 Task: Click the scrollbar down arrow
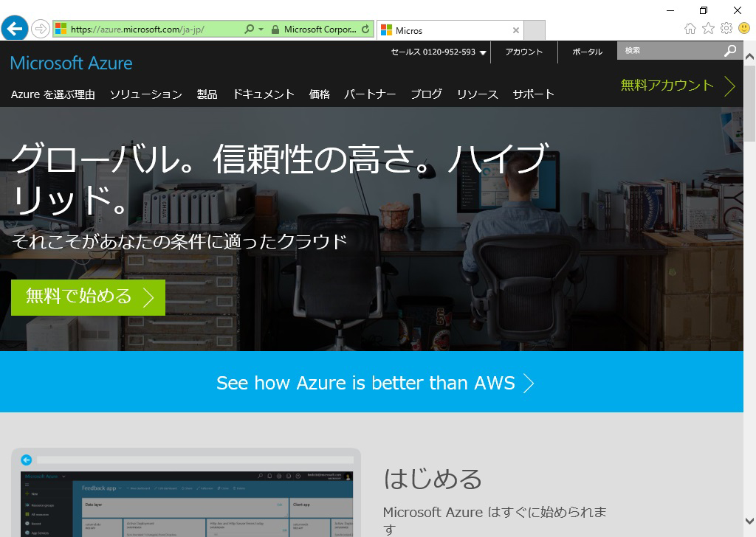pyautogui.click(x=750, y=521)
